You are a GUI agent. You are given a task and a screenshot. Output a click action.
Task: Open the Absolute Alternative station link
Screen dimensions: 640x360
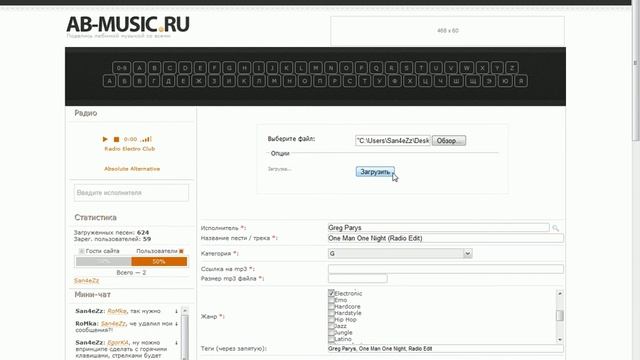132,169
